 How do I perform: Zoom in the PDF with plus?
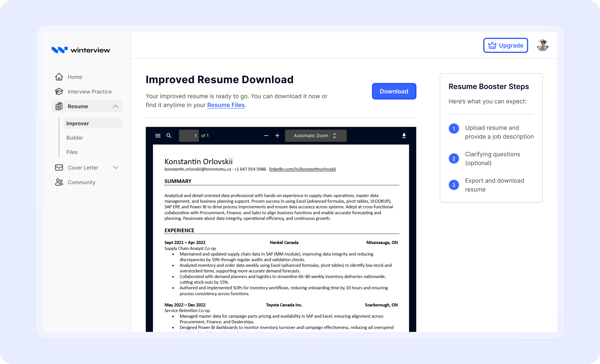(277, 136)
